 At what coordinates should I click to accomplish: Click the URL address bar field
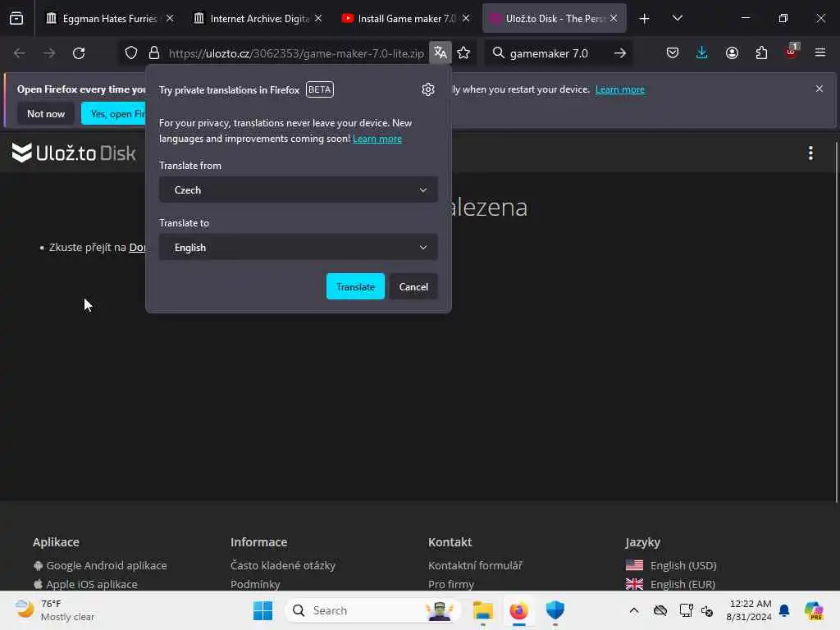tap(295, 53)
